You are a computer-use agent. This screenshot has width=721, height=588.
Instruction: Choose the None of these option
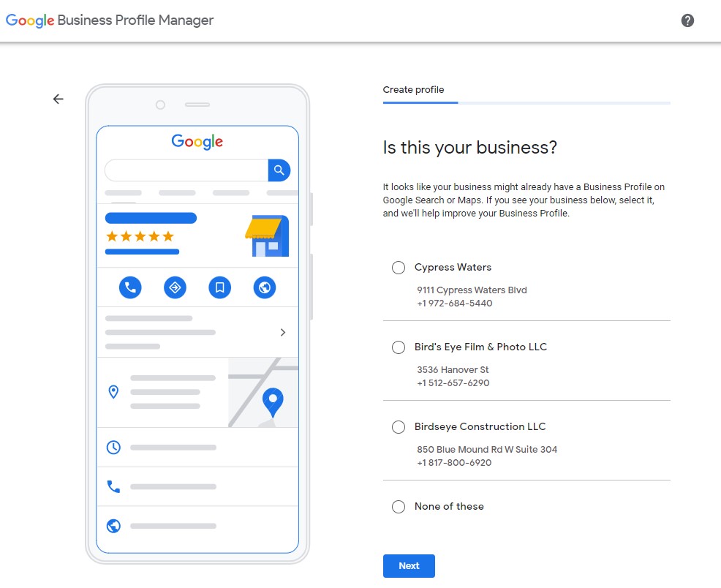point(399,507)
